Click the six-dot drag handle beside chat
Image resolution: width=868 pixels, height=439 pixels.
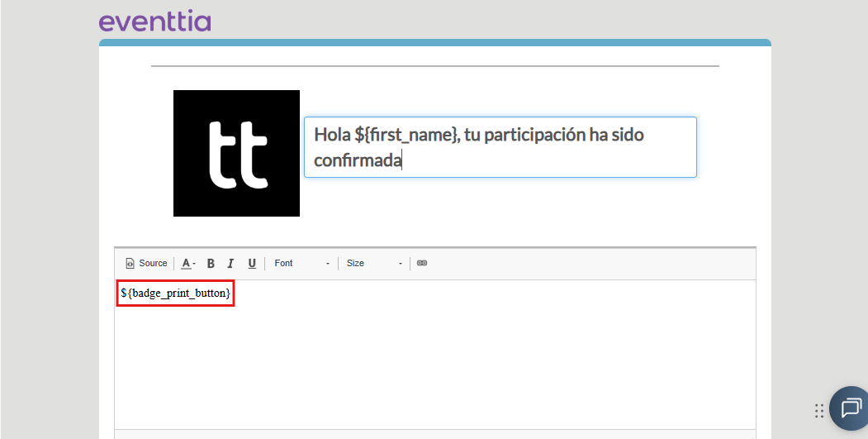point(819,411)
